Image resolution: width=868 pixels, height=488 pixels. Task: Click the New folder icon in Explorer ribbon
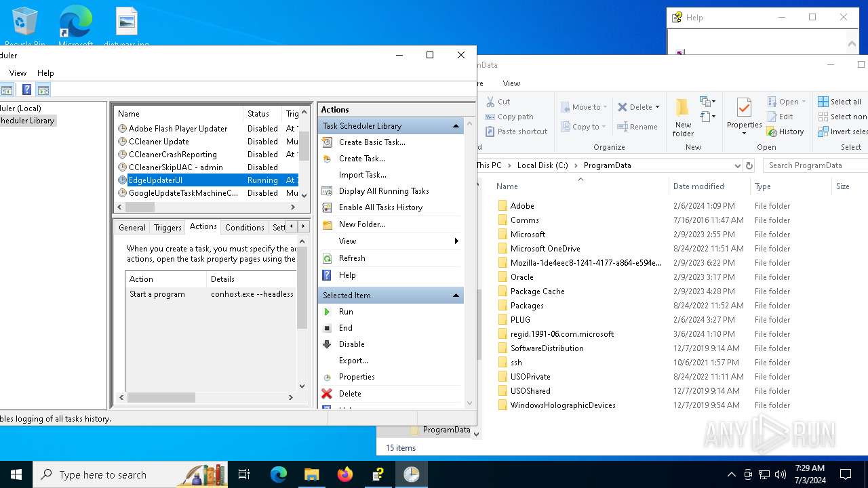[x=683, y=108]
